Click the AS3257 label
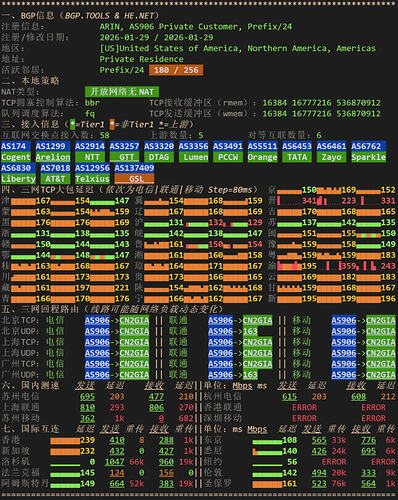The image size is (398, 500). tap(124, 146)
